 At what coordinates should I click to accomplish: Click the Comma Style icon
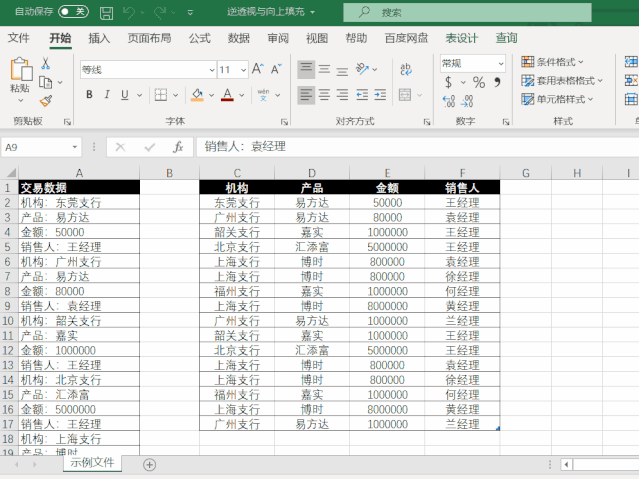pyautogui.click(x=498, y=82)
